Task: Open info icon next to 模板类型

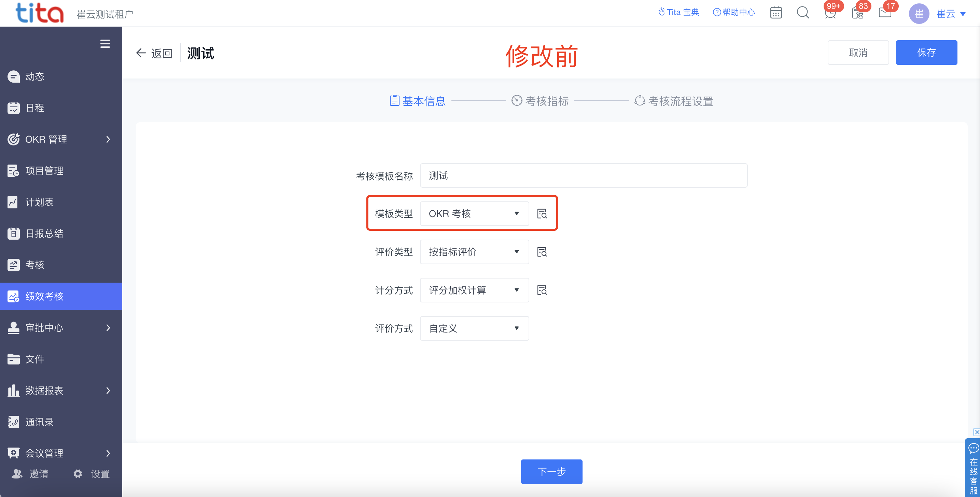Action: click(x=542, y=214)
